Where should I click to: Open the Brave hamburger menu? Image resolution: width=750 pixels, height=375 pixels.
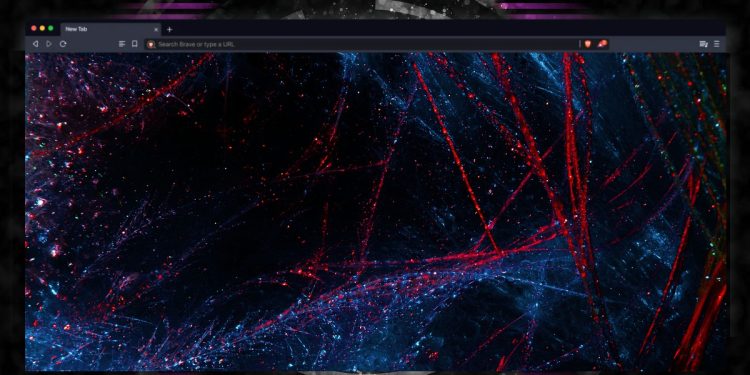point(717,44)
